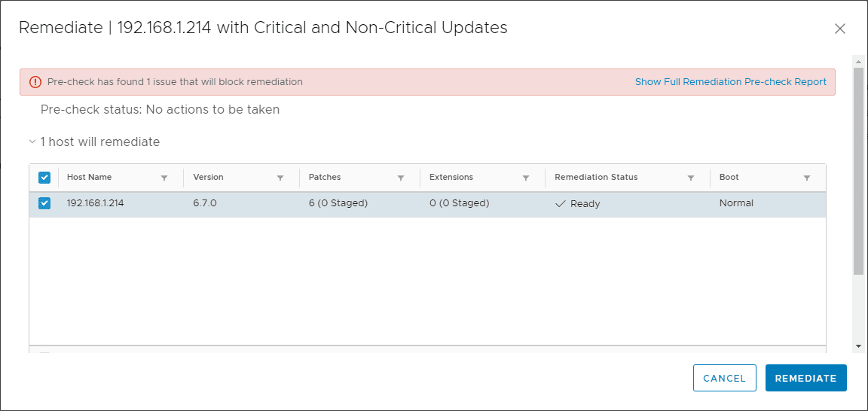Image resolution: width=868 pixels, height=411 pixels.
Task: Filter the Remediation Status column
Action: [x=691, y=178]
